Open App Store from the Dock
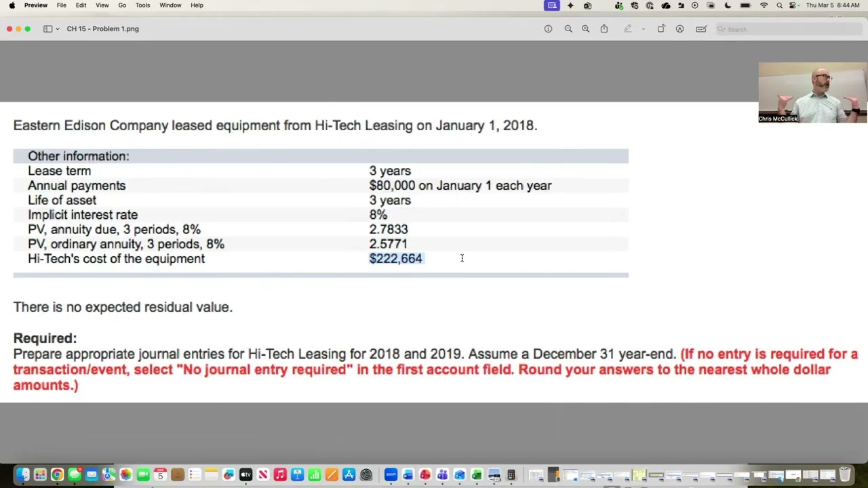 point(349,474)
